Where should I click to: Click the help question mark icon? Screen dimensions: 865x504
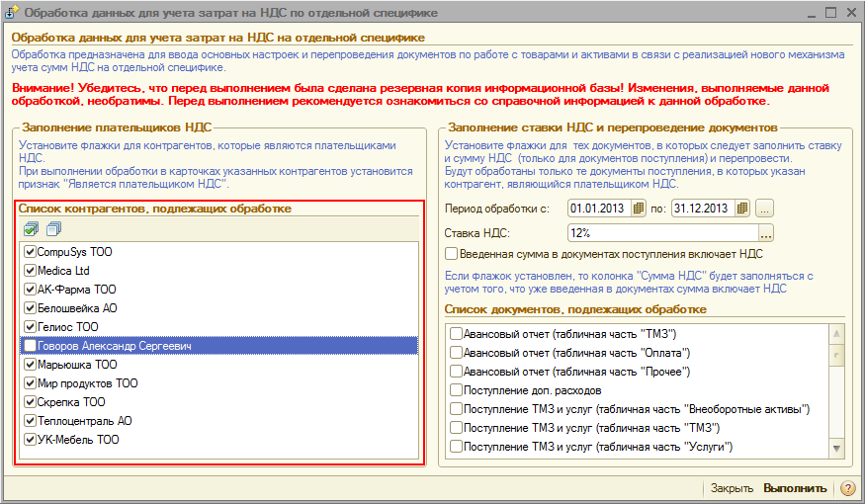(x=847, y=488)
